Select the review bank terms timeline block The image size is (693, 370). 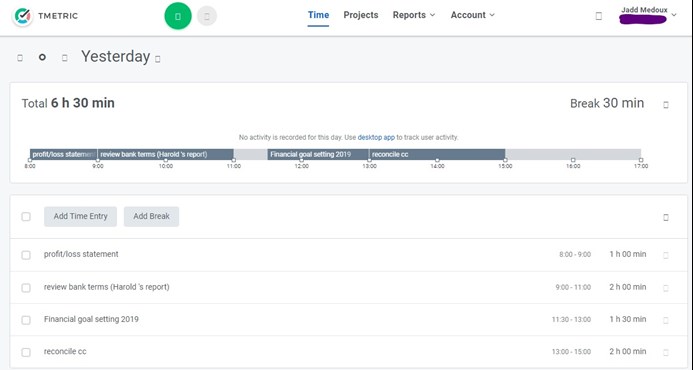click(x=166, y=154)
